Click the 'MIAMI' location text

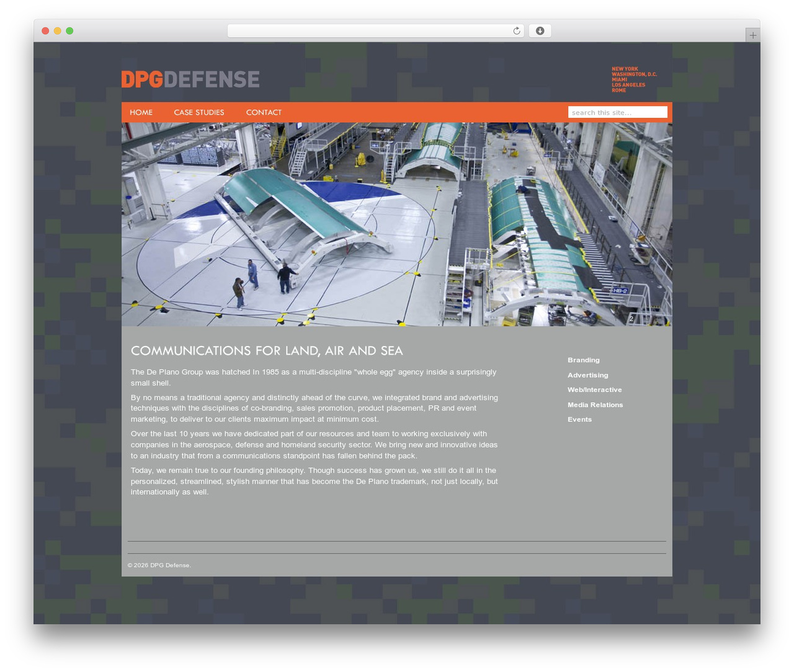click(619, 79)
